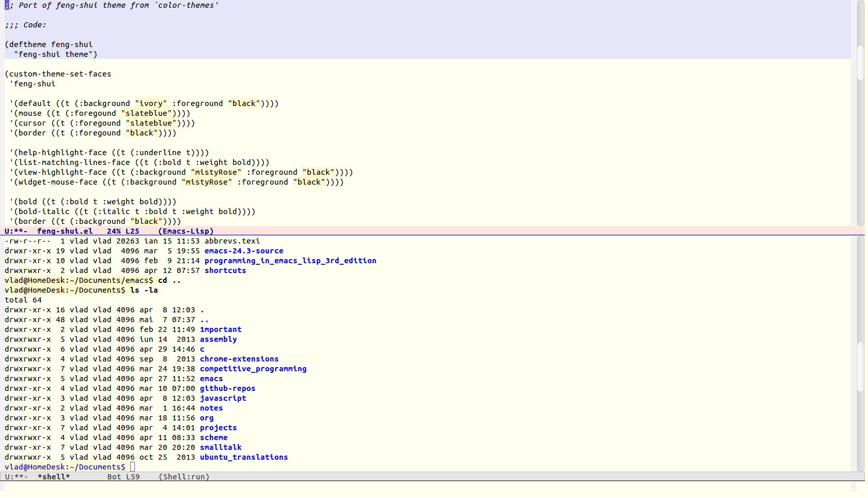Click "mistyRose" in view-highlight-face line

216,172
